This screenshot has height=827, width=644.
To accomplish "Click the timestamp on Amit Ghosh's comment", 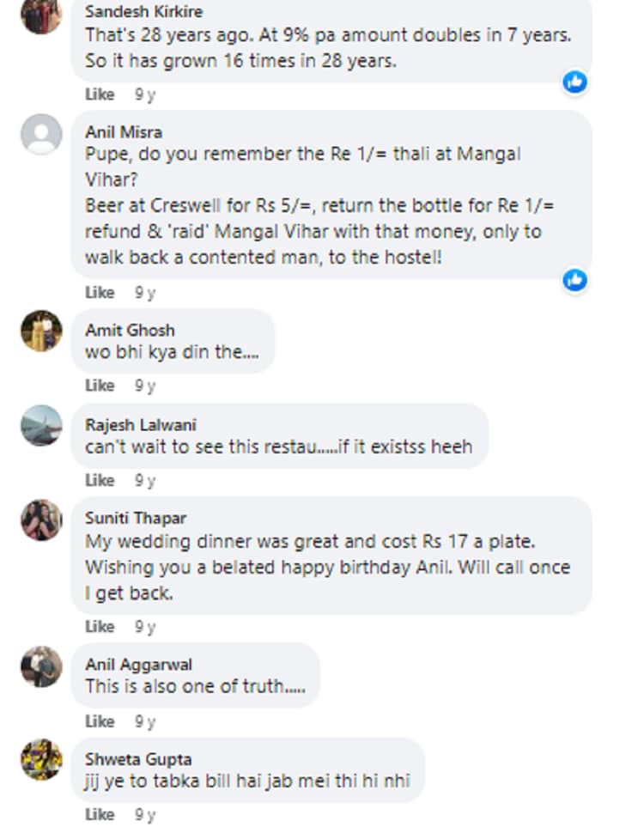I will [x=145, y=386].
